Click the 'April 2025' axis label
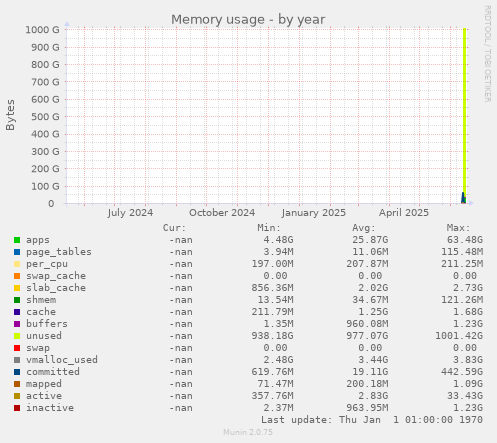 (x=404, y=213)
